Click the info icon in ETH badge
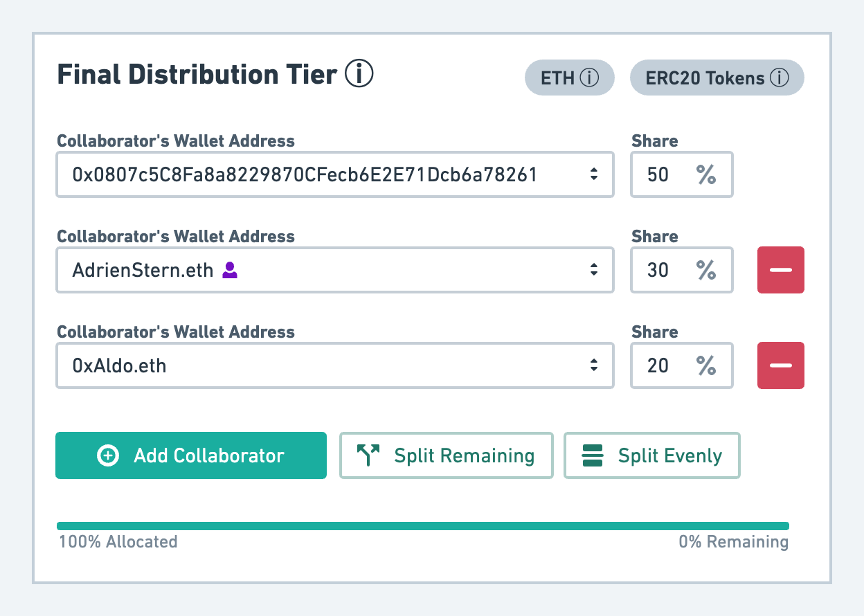The image size is (864, 616). pyautogui.click(x=589, y=78)
